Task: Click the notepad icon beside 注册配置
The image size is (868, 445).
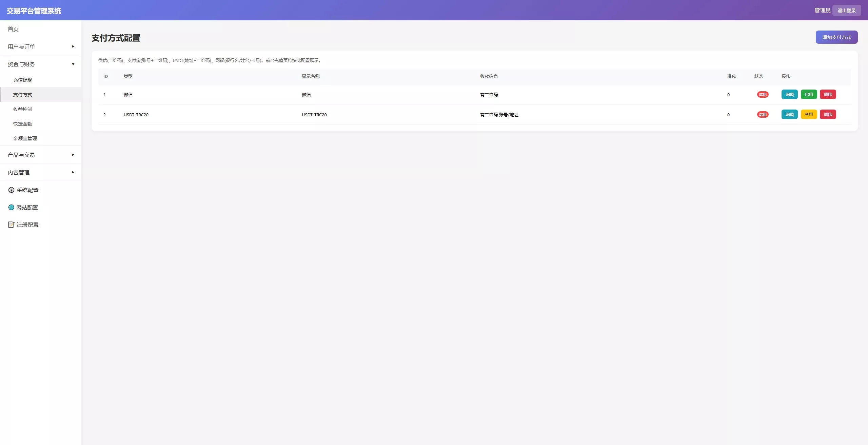Action: click(x=11, y=225)
